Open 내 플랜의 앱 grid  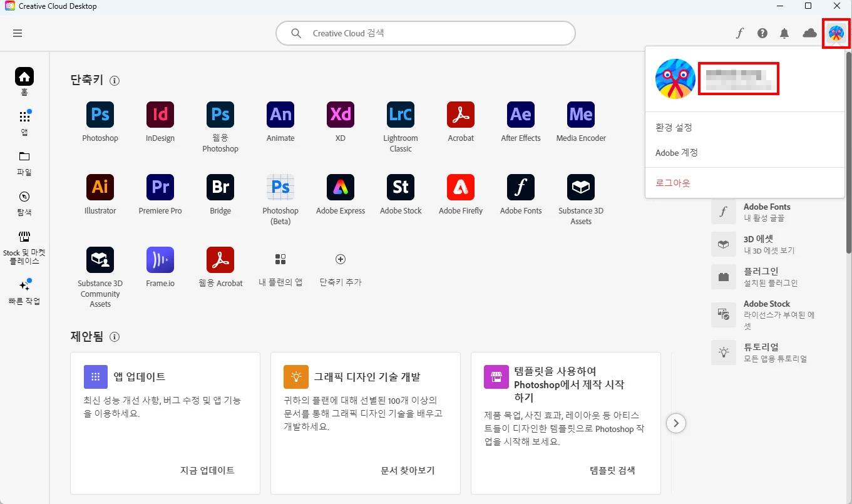coord(280,259)
